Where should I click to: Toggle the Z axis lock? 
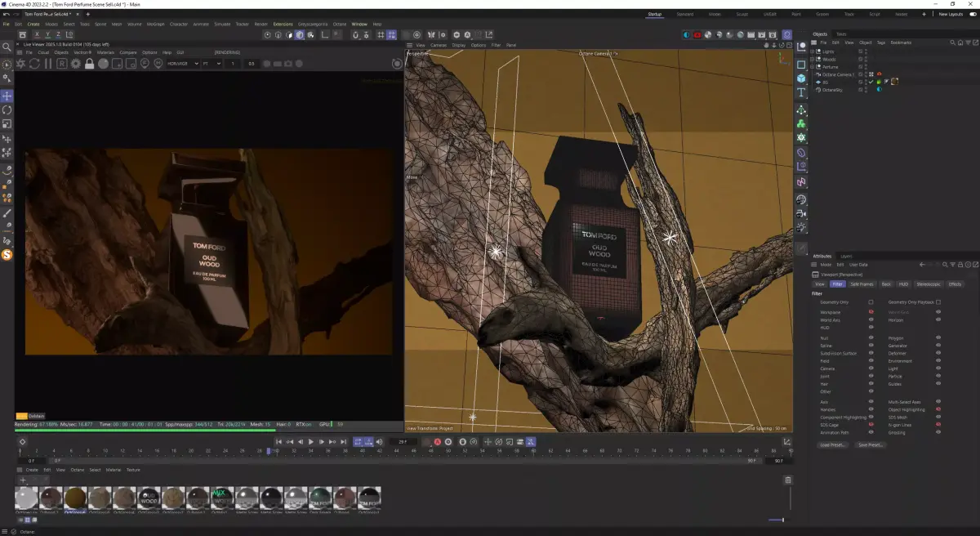(x=58, y=34)
